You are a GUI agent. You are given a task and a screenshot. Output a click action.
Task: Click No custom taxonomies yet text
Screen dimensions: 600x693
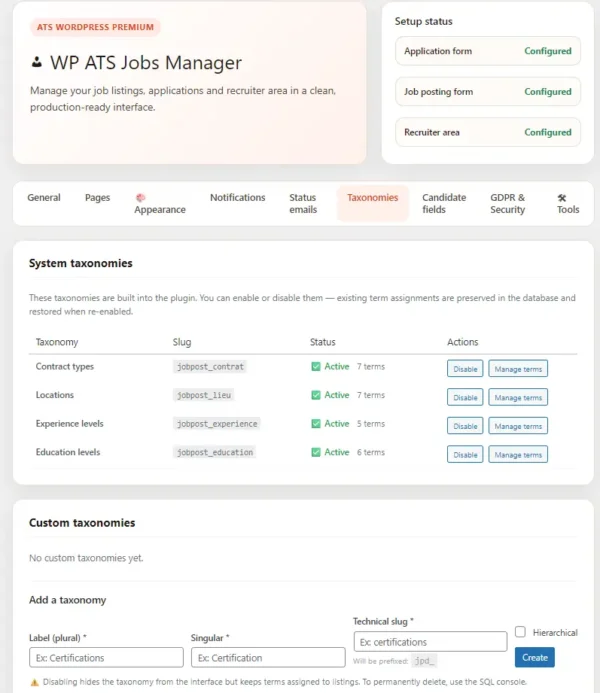pyautogui.click(x=86, y=558)
